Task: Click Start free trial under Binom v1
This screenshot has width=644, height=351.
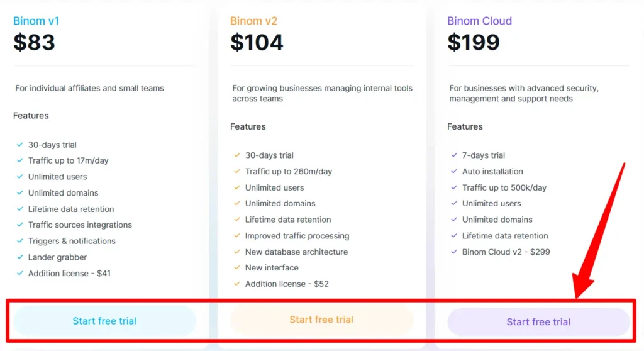Action: (104, 321)
